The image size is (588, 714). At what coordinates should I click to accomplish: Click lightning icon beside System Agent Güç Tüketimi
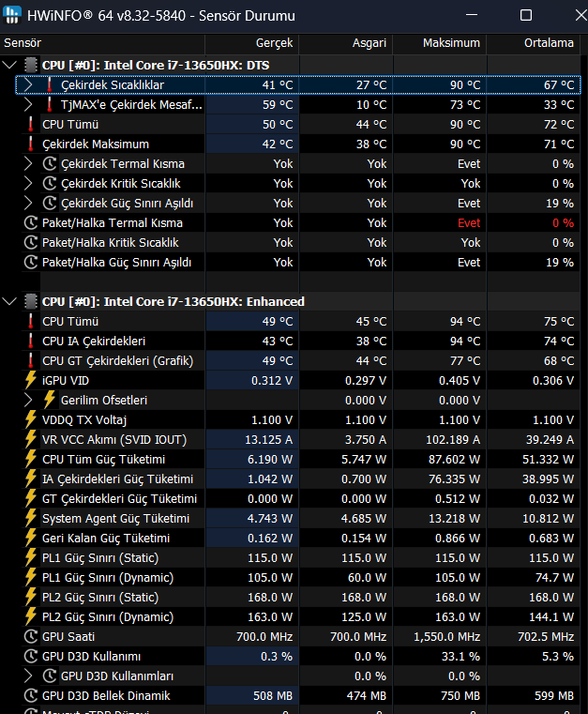(x=31, y=518)
